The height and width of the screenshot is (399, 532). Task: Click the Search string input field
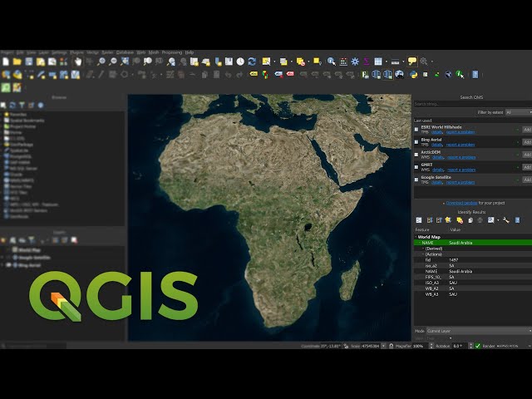(473, 104)
